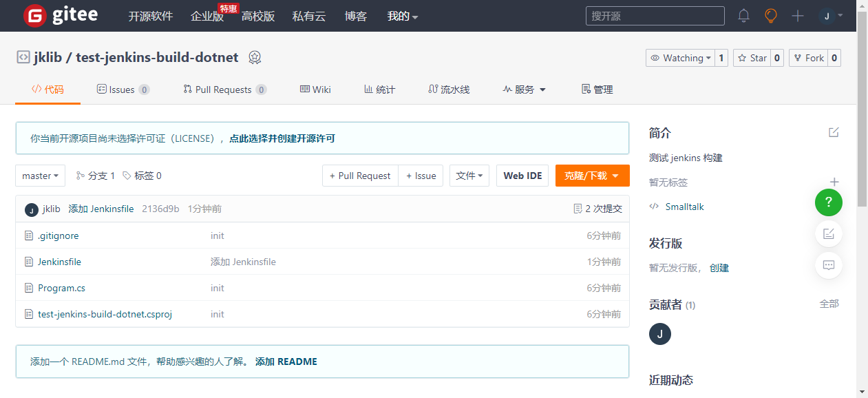The image size is (868, 398).
Task: Click 点此选择并创建开源许可 link
Action: 282,138
